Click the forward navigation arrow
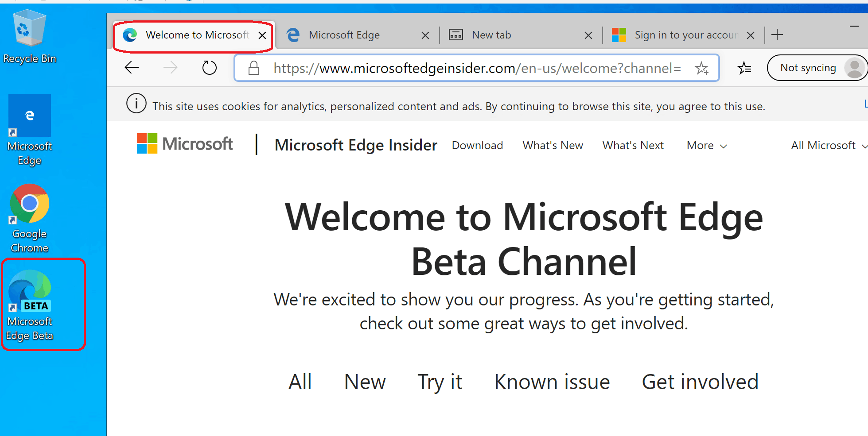The height and width of the screenshot is (436, 868). (170, 68)
